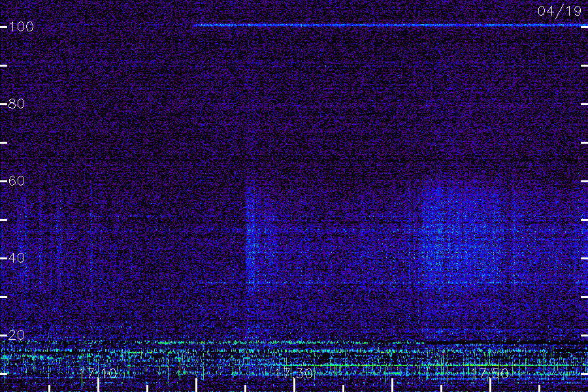Click the 17:10 time label
Screen dimensions: 588x392
[98, 373]
